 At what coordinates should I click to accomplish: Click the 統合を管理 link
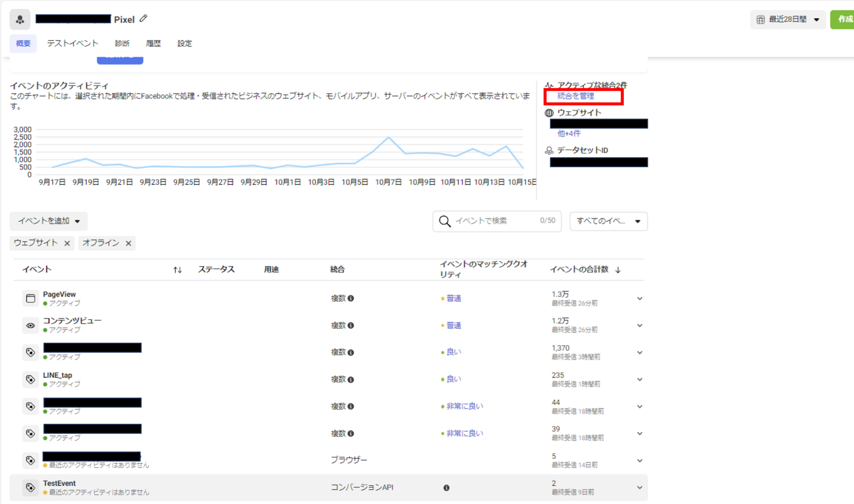[x=576, y=96]
